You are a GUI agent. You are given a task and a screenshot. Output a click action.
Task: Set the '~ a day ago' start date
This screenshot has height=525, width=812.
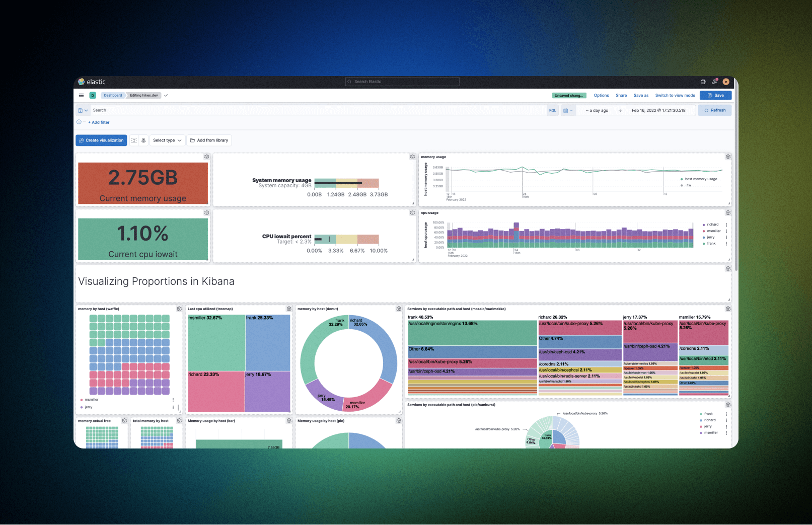click(597, 111)
